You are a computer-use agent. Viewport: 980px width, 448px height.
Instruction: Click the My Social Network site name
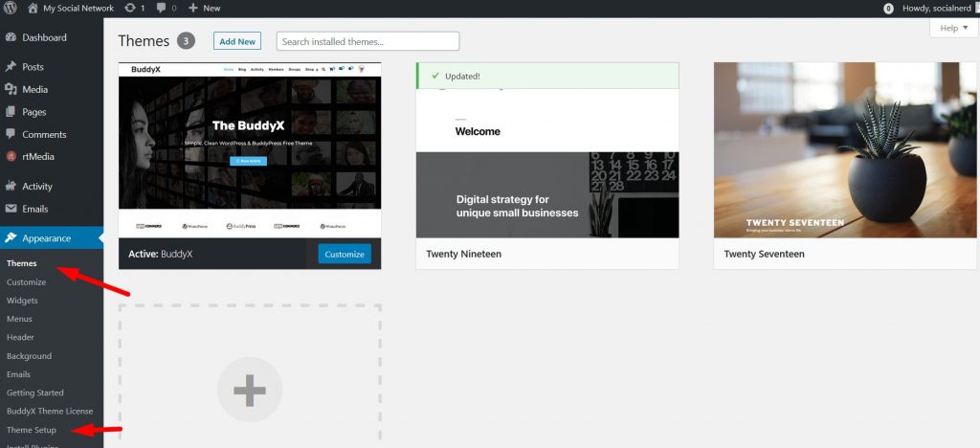click(x=78, y=8)
